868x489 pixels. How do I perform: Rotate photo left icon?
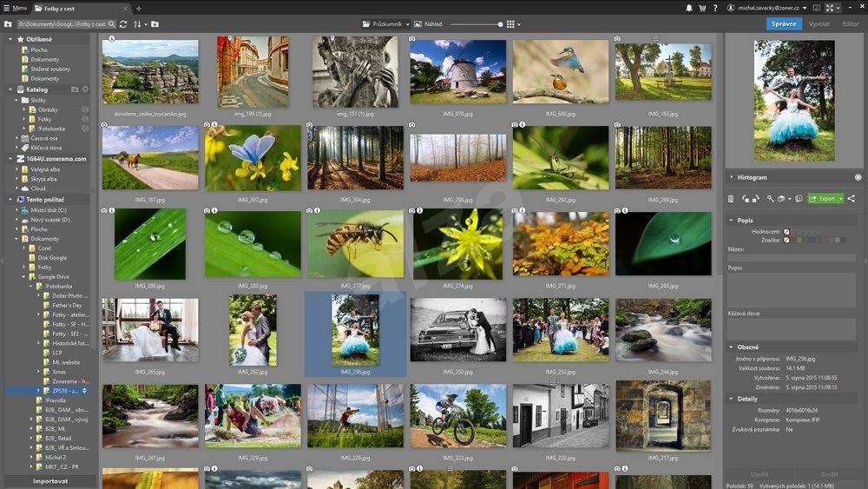[x=746, y=198]
